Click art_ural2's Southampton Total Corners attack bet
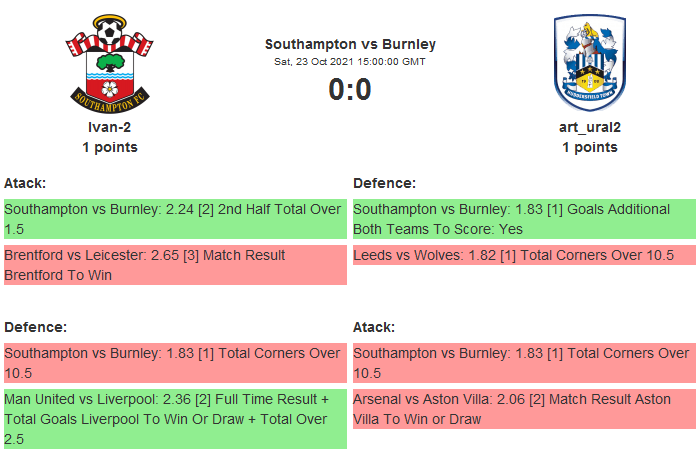Viewport: 700px width, 460px height. point(524,363)
